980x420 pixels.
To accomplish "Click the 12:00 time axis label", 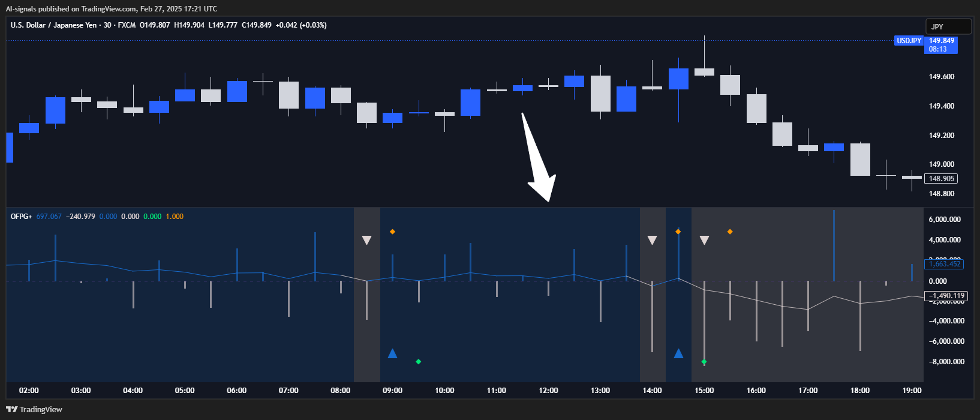I will (548, 391).
